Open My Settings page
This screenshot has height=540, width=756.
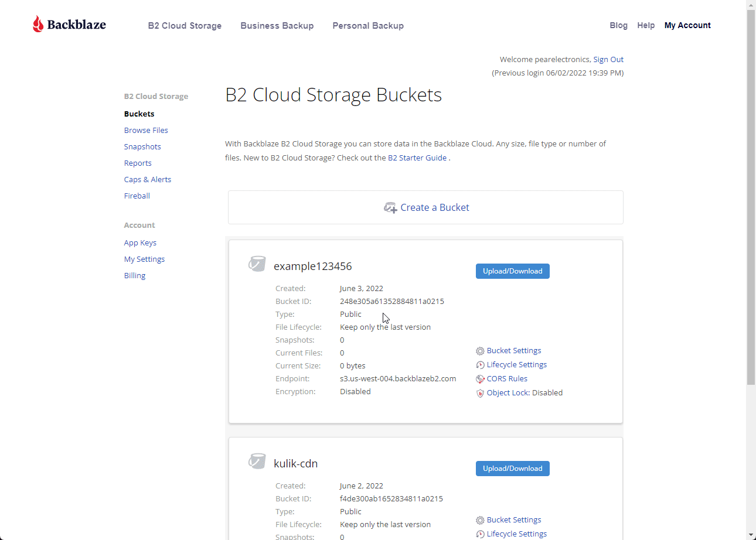coord(144,259)
